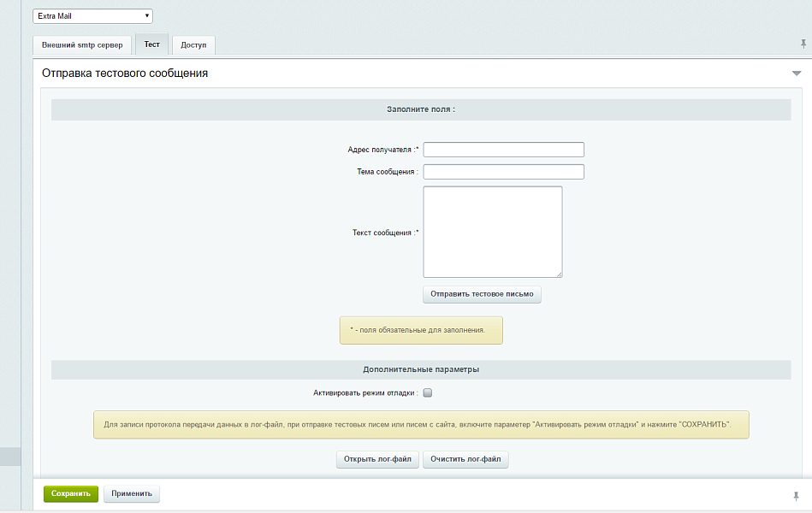Pin the tab bar using the top pin icon
Screen dimensions: 812x513
803,44
